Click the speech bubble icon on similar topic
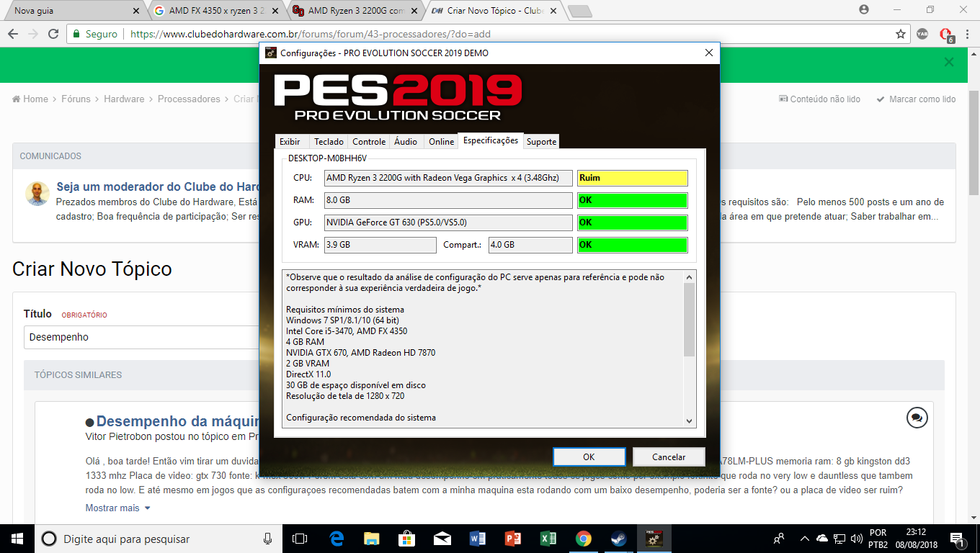 pyautogui.click(x=917, y=418)
